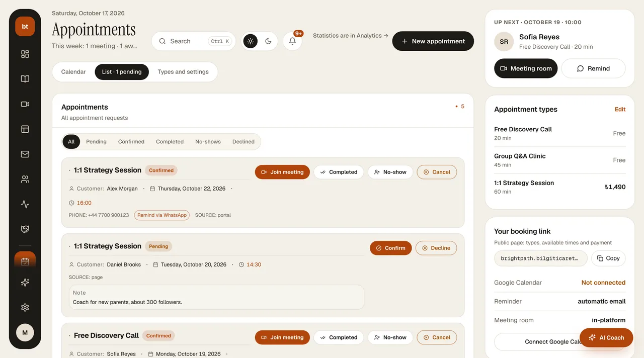This screenshot has height=358, width=644.
Task: Select 1:1 Strategy Session type priced ₺1,490
Action: (x=560, y=187)
